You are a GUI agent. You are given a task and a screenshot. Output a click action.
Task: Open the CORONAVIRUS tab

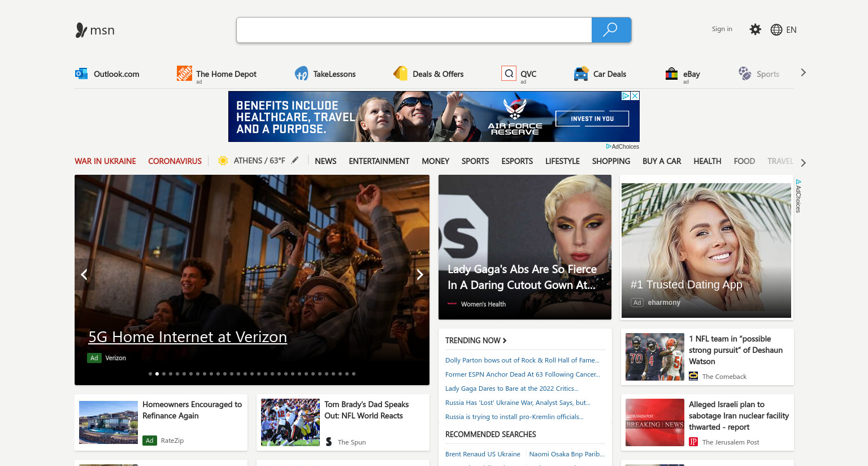pyautogui.click(x=175, y=161)
